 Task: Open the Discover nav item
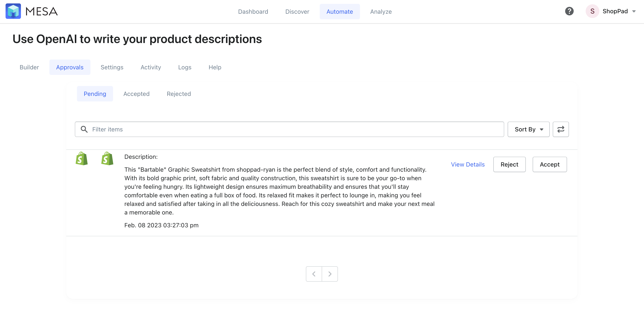(x=297, y=12)
